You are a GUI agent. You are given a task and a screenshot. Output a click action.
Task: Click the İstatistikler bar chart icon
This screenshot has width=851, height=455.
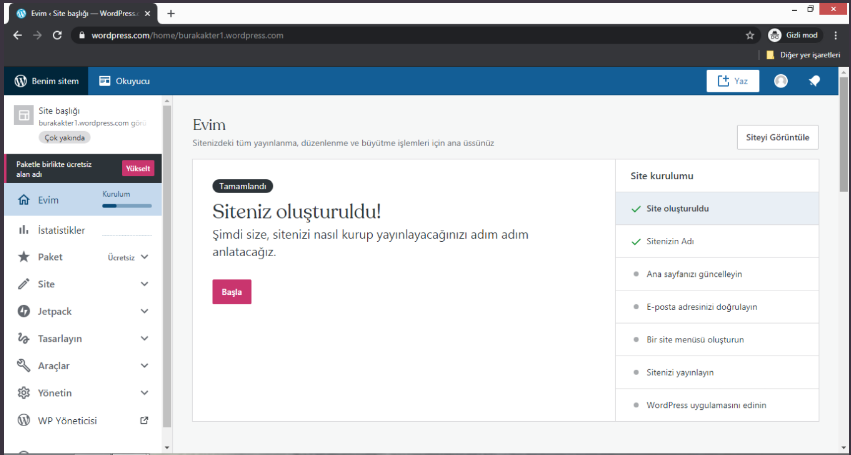coord(24,230)
